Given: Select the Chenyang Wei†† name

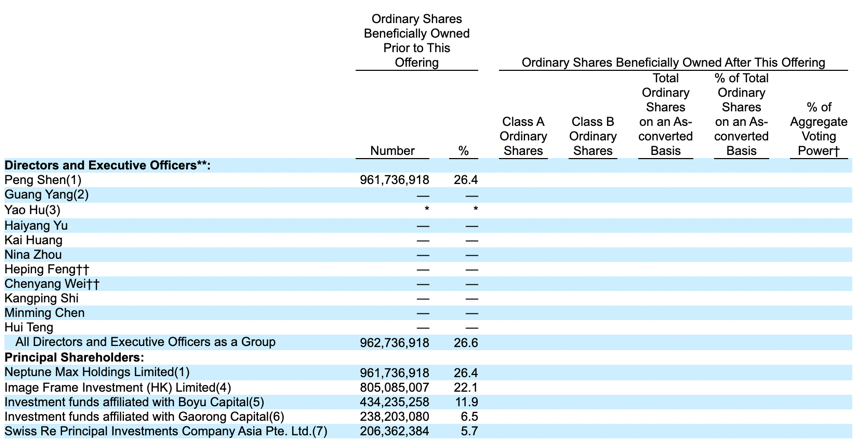Looking at the screenshot, I should tap(52, 284).
